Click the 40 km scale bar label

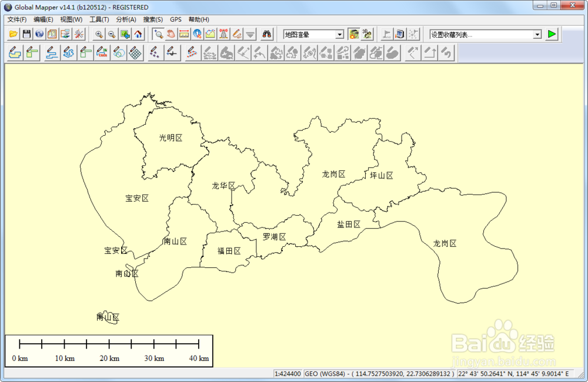point(199,358)
